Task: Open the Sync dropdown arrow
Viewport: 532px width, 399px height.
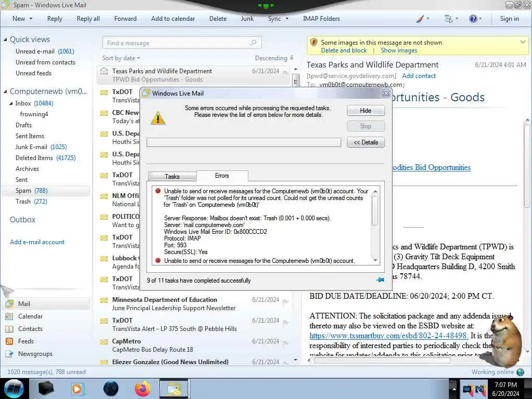Action: tap(287, 19)
